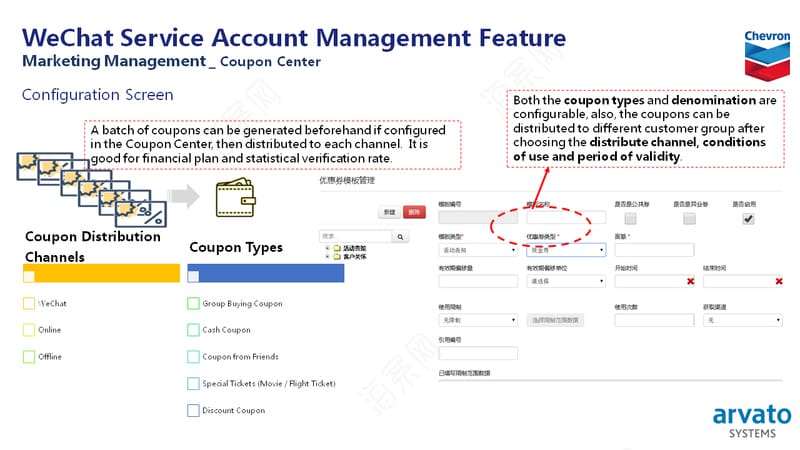Click 'WeChat Service Account Management Feature' title

tap(294, 38)
